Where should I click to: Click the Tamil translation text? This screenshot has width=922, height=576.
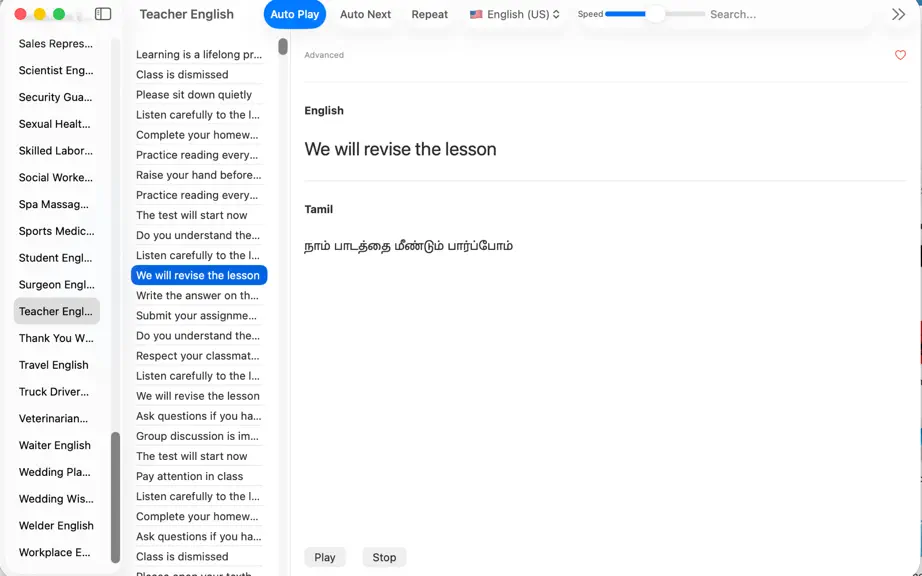(408, 246)
